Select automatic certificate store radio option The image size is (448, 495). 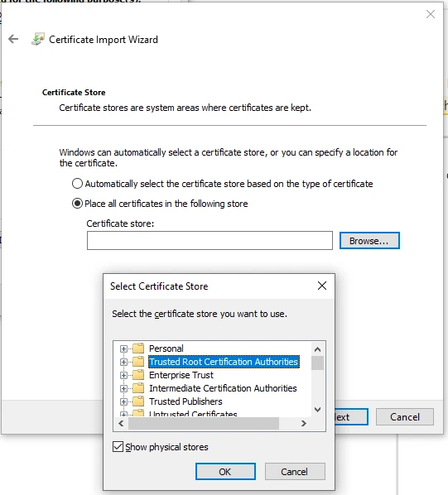77,184
